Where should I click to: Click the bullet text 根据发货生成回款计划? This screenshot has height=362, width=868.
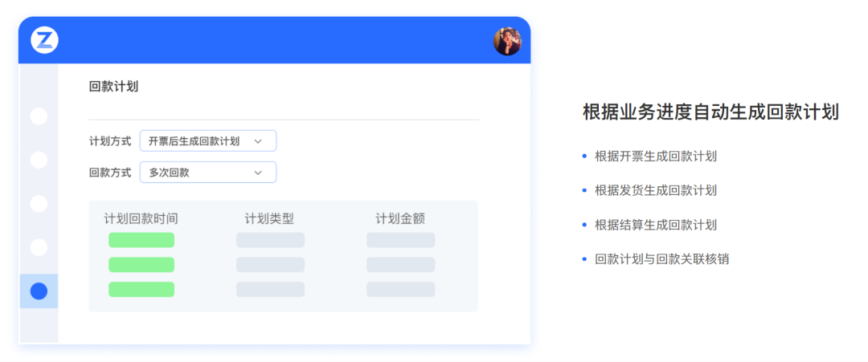tap(656, 191)
